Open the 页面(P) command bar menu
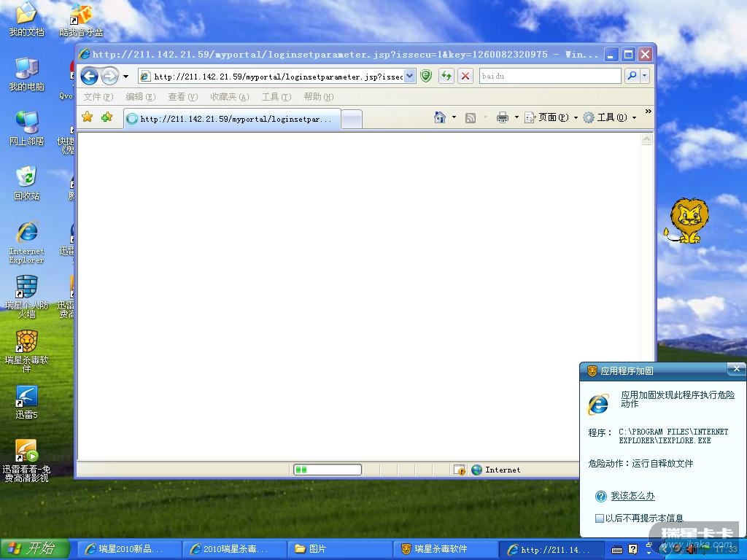 click(551, 117)
